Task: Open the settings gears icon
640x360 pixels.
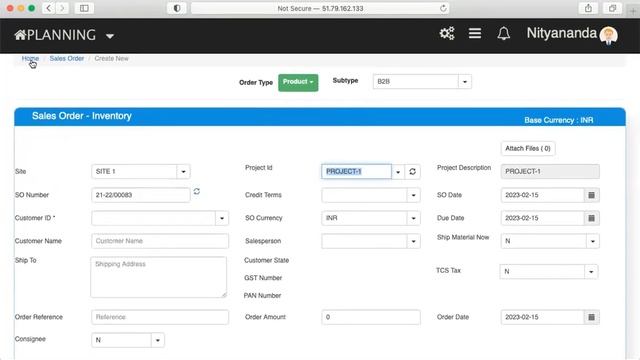Action: tap(447, 33)
